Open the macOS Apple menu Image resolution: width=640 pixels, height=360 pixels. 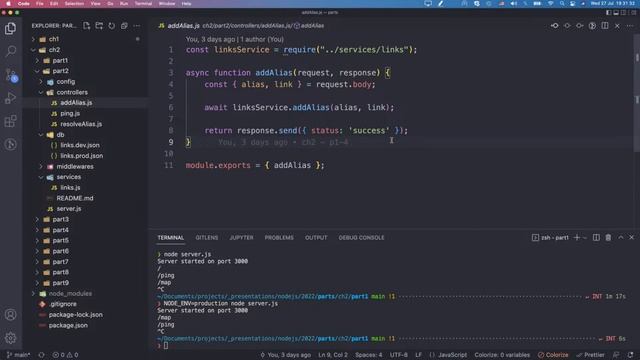(x=8, y=3)
